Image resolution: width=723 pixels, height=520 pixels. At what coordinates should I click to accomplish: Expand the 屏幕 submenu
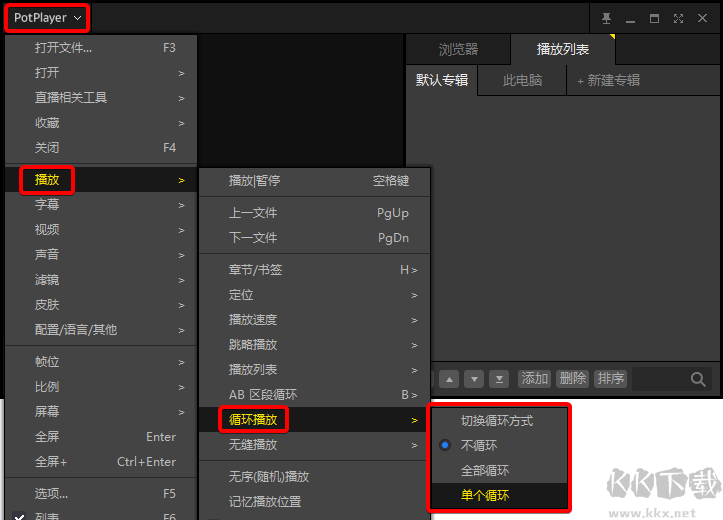101,412
